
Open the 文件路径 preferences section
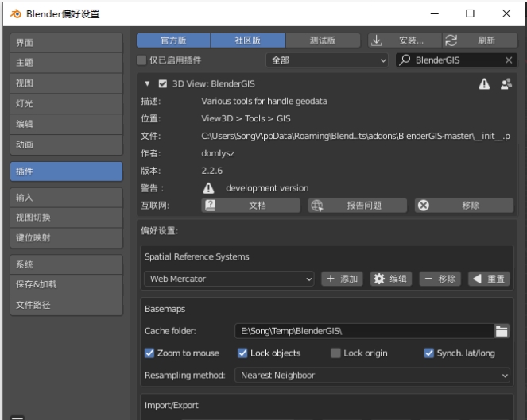(x=67, y=305)
